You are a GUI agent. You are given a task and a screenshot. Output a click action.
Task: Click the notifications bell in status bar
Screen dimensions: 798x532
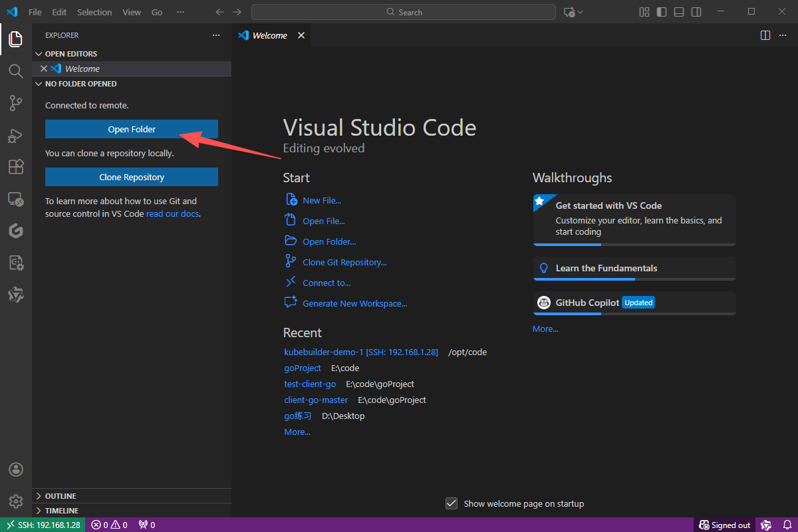787,525
